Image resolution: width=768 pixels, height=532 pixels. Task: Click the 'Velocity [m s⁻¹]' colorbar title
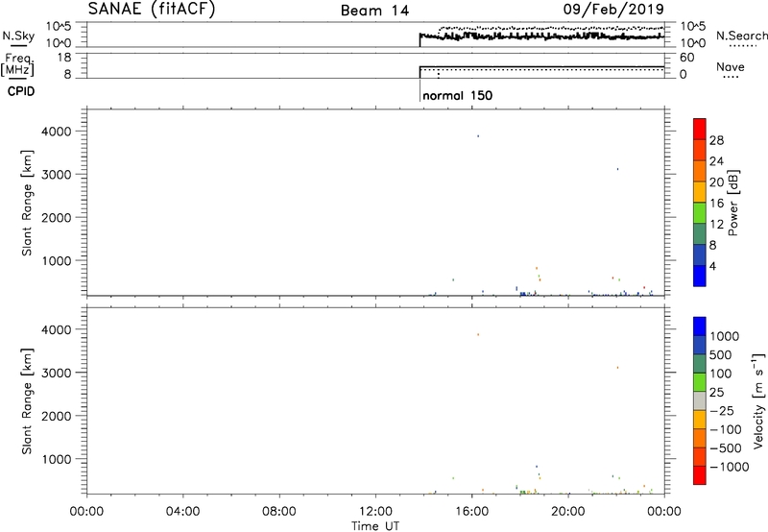click(758, 400)
